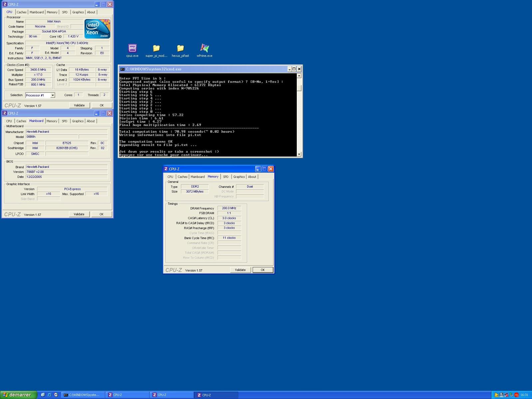Activate the first CPU-Z taskbar button
The image size is (532, 399).
coord(127,395)
